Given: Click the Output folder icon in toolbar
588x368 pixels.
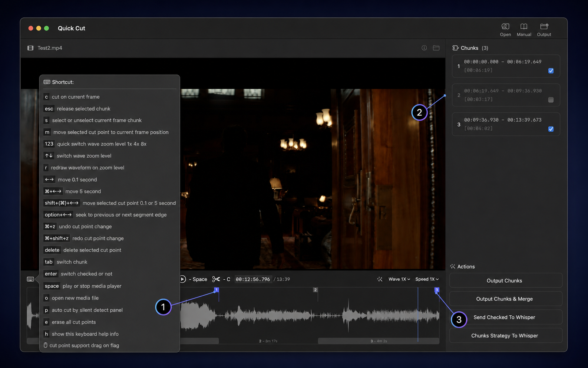Looking at the screenshot, I should point(544,26).
